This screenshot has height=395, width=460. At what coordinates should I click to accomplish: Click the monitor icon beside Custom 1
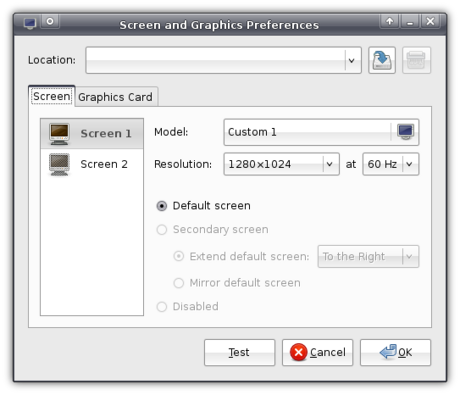pyautogui.click(x=405, y=132)
